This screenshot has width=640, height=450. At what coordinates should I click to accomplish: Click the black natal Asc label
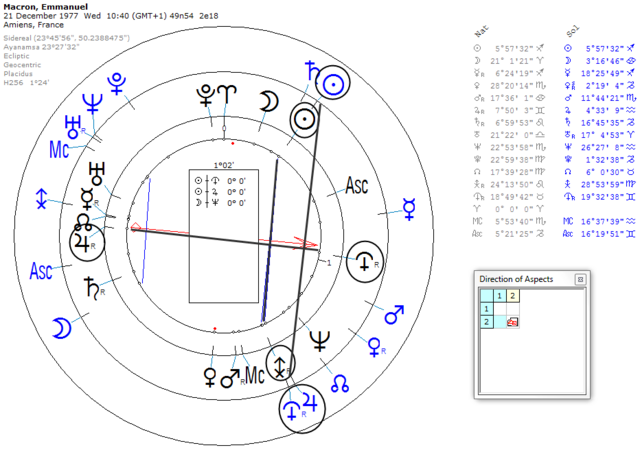(357, 185)
